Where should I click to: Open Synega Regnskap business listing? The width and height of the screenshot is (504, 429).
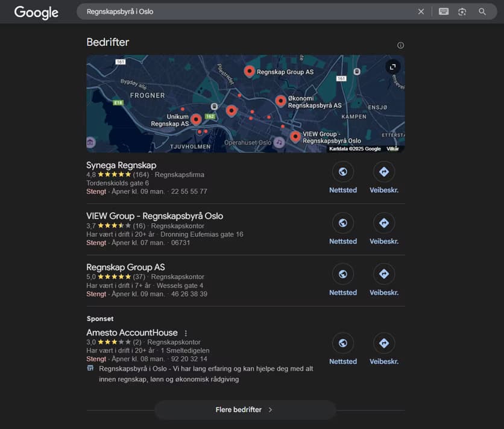[x=121, y=165]
